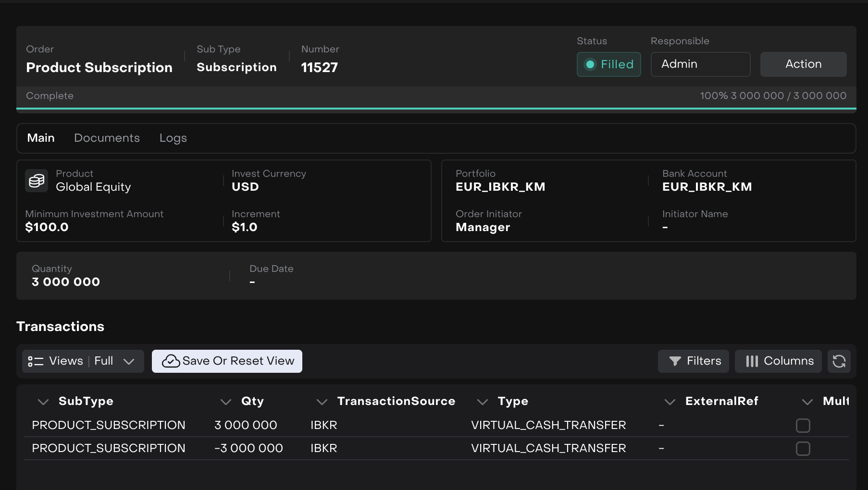The width and height of the screenshot is (868, 490).
Task: Open the TransactionSource column chevron menu
Action: [322, 402]
